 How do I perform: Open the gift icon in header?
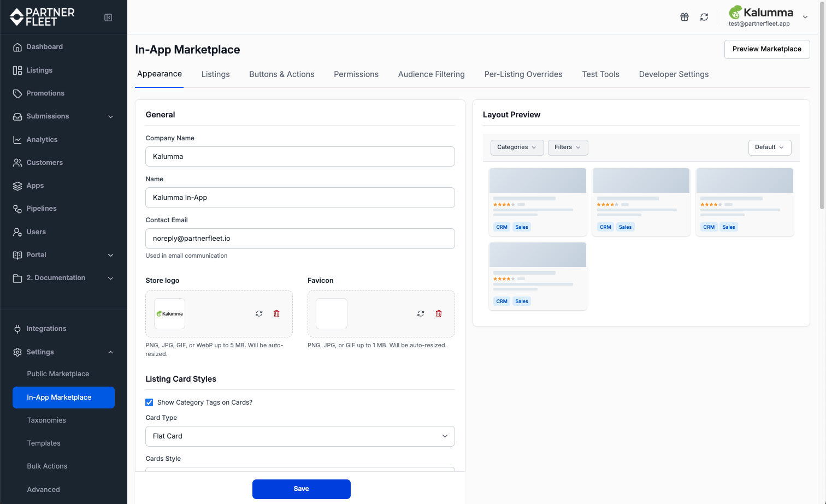pyautogui.click(x=685, y=17)
